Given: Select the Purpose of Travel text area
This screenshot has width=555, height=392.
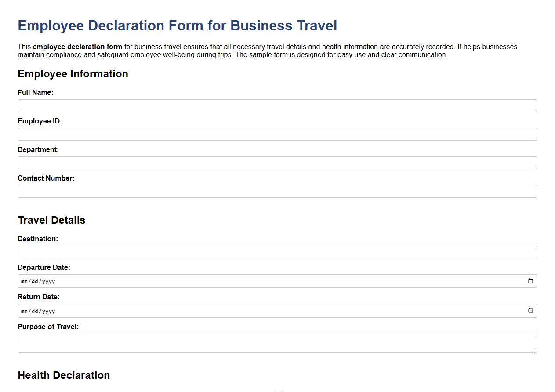Looking at the screenshot, I should [x=277, y=343].
